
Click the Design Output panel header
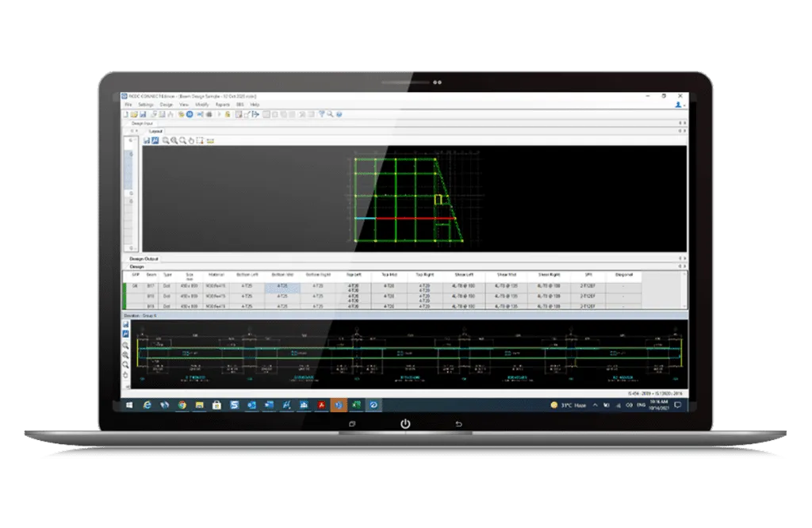coord(144,259)
